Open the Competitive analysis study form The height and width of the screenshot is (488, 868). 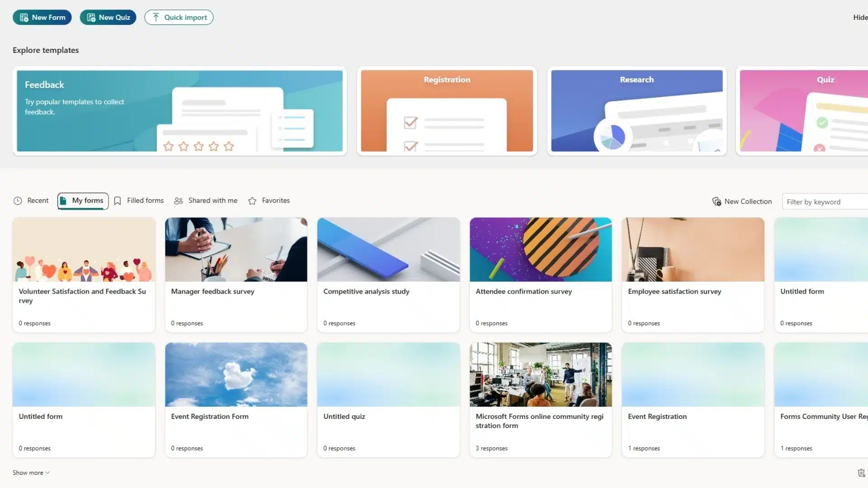(x=388, y=275)
